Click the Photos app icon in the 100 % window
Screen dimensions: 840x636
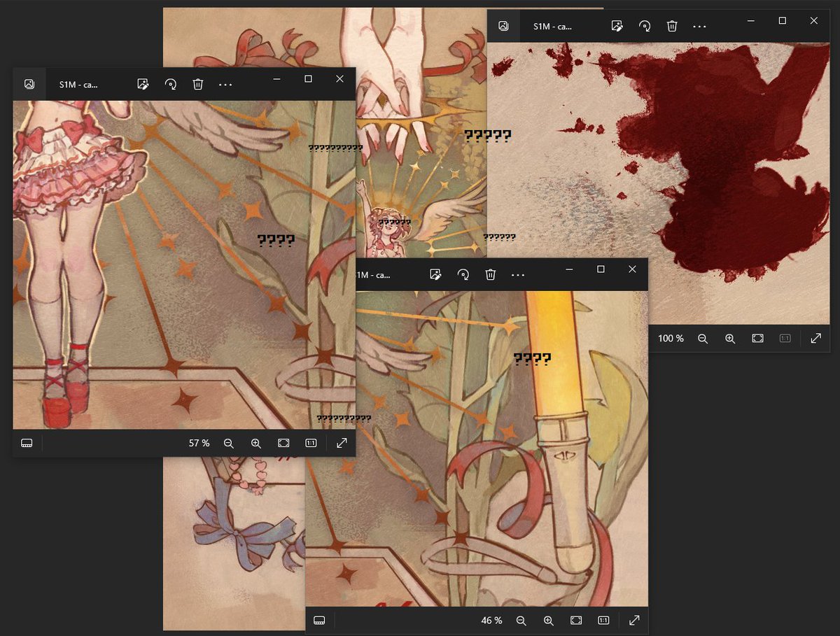click(x=503, y=26)
